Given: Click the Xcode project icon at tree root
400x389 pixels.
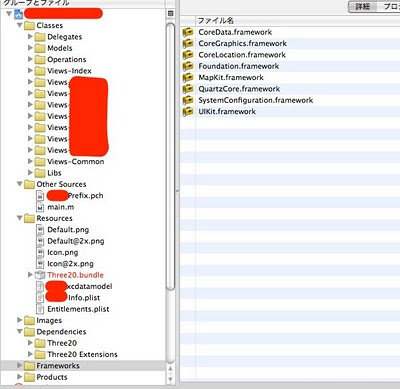Looking at the screenshot, I should tap(19, 14).
